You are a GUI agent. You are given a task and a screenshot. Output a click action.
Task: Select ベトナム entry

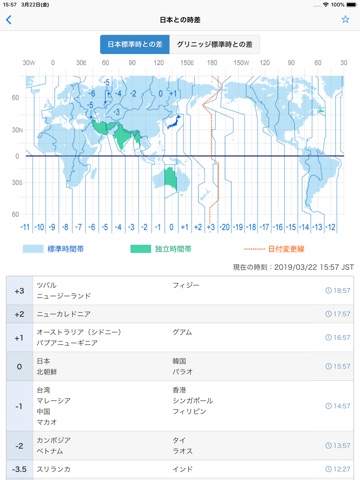coord(50,451)
